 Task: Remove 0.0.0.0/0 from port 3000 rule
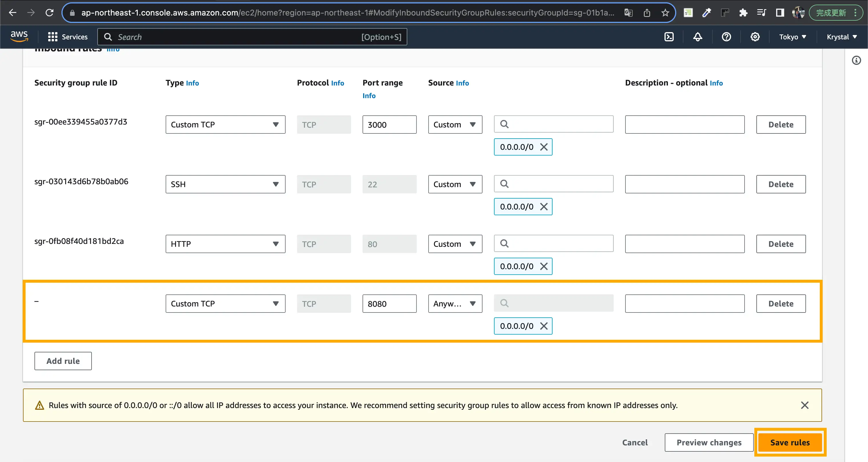click(x=544, y=147)
